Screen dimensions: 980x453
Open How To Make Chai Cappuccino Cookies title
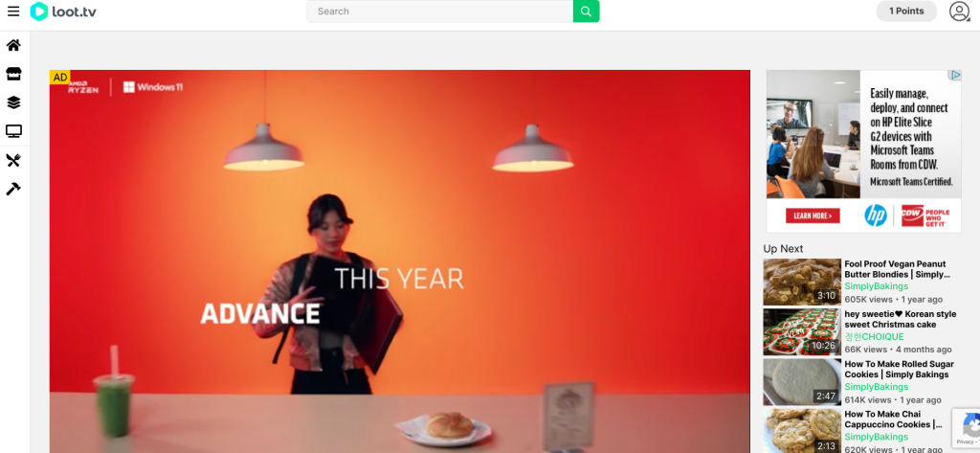pyautogui.click(x=894, y=419)
